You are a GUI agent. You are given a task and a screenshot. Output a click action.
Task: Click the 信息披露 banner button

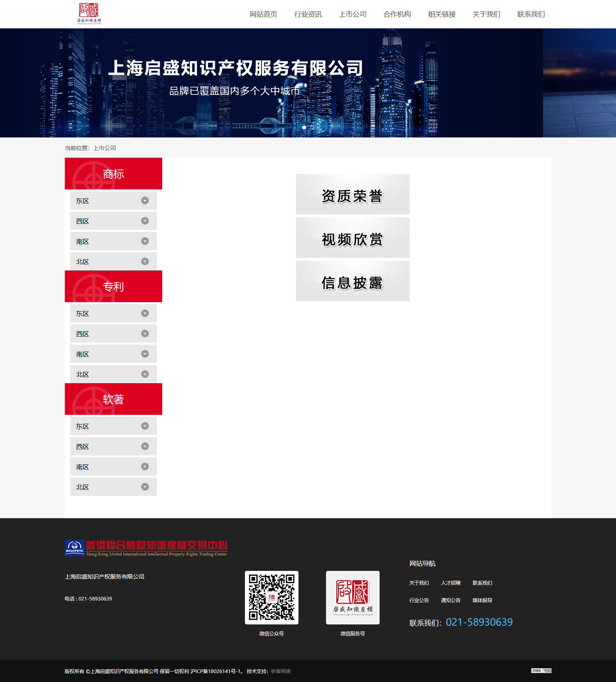pos(352,281)
